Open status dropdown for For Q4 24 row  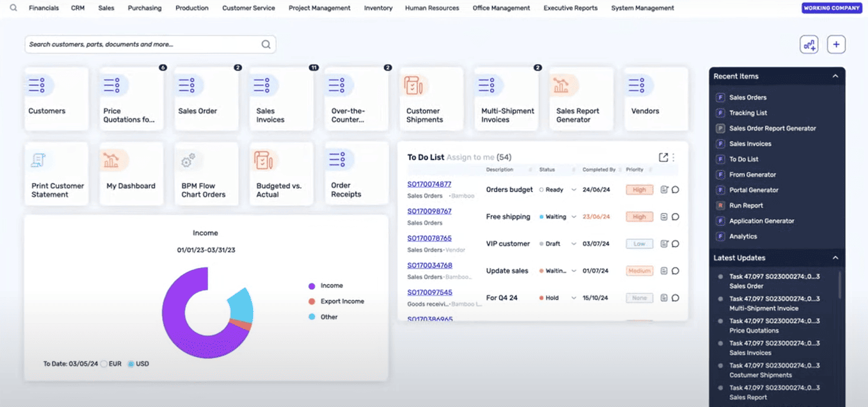pos(574,298)
